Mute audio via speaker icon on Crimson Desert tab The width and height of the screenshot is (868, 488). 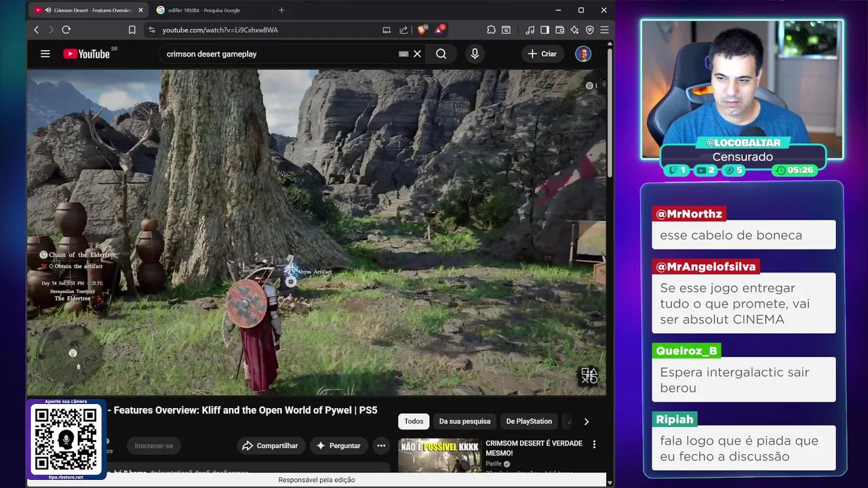[47, 10]
